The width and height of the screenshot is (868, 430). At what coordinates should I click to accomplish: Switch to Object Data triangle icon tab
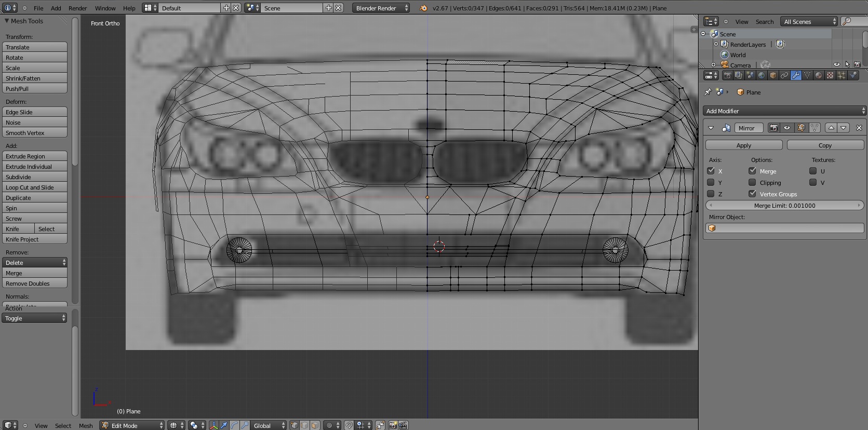807,76
